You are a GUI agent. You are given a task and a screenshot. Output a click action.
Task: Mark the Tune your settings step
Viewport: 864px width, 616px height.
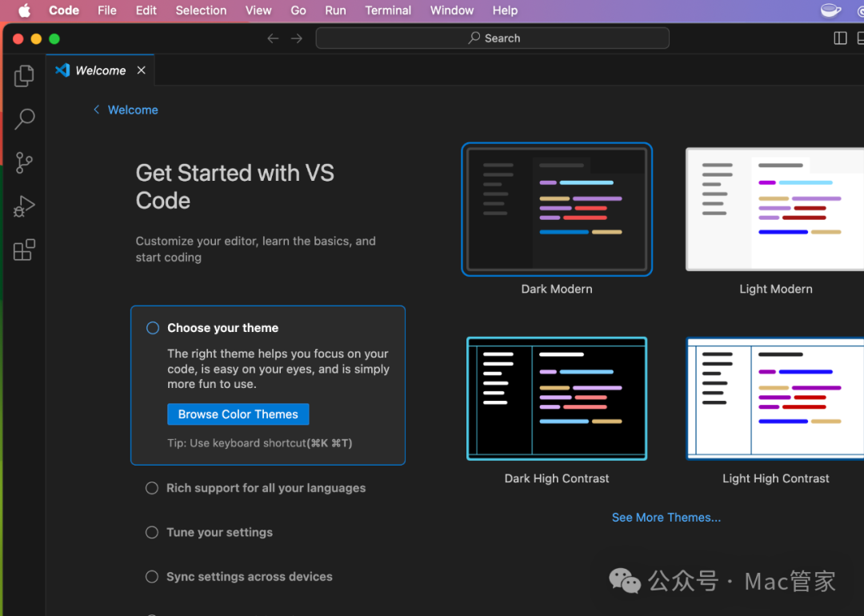pyautogui.click(x=151, y=532)
